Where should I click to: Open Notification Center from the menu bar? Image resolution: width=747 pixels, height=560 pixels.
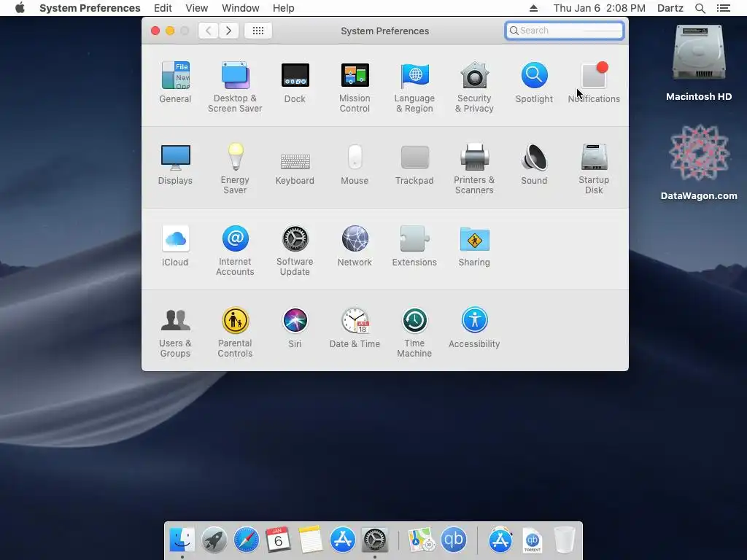tap(724, 8)
